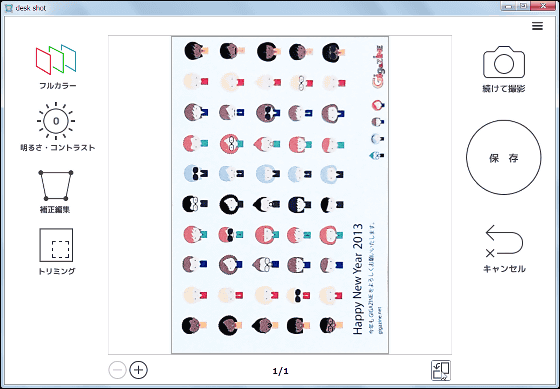The width and height of the screenshot is (560, 389).
Task: Zoom out with the minus button
Action: [x=117, y=370]
